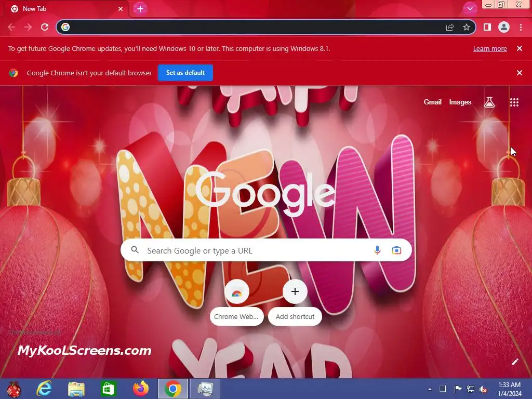Click the browser forward arrow

pyautogui.click(x=28, y=27)
